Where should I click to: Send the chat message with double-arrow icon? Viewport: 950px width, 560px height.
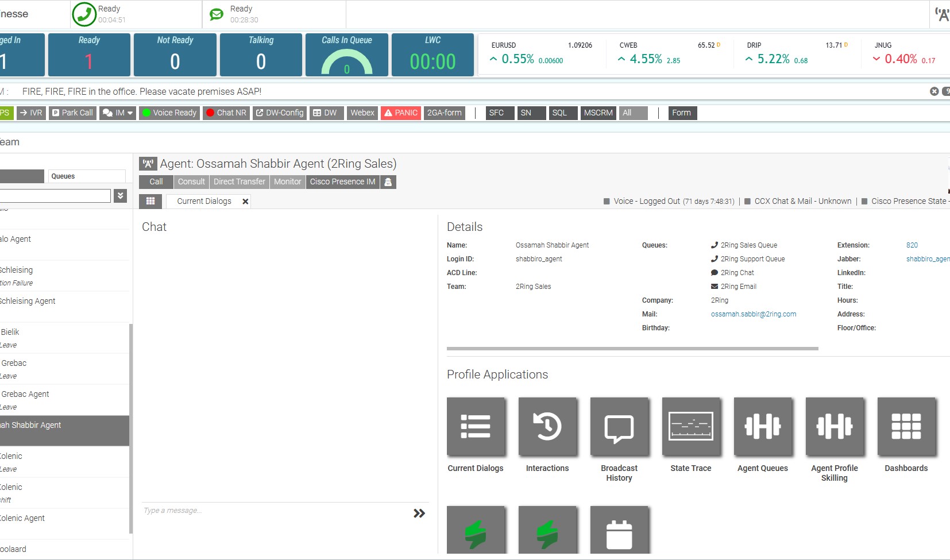[x=419, y=513]
